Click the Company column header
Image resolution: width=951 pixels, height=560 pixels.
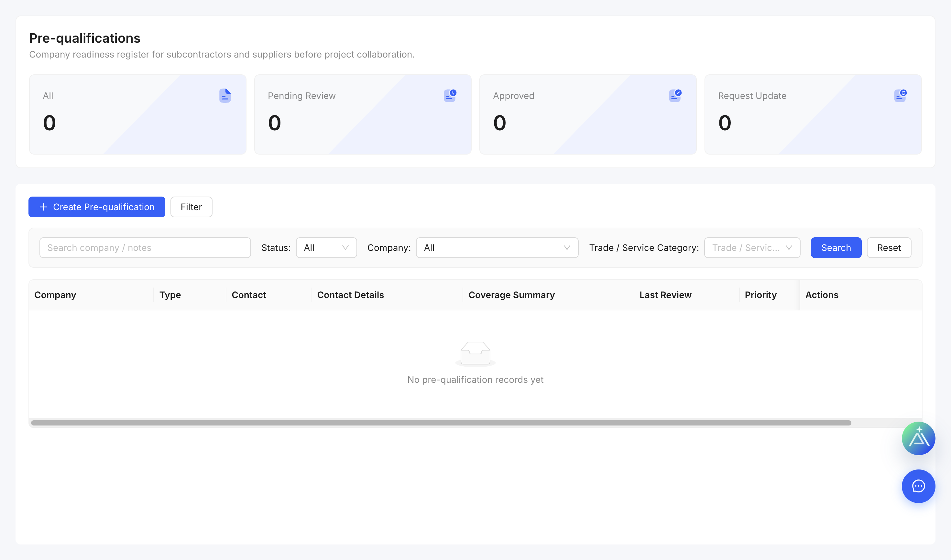91,295
